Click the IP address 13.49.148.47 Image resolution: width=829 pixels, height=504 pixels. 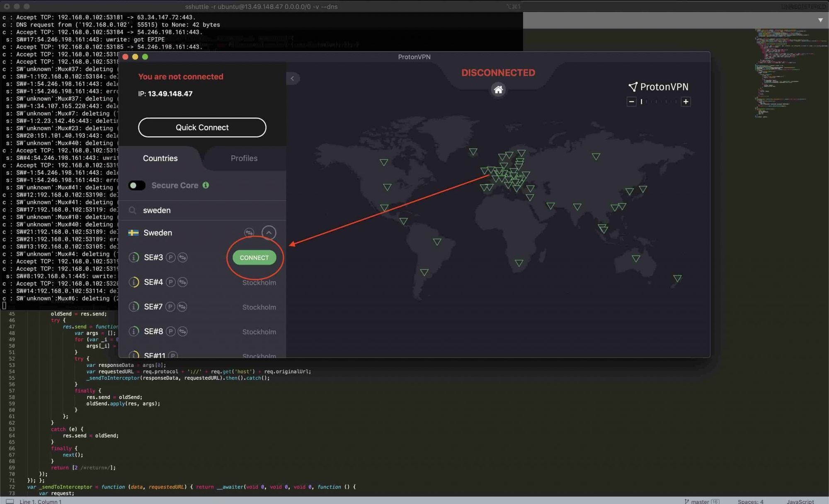tap(170, 94)
